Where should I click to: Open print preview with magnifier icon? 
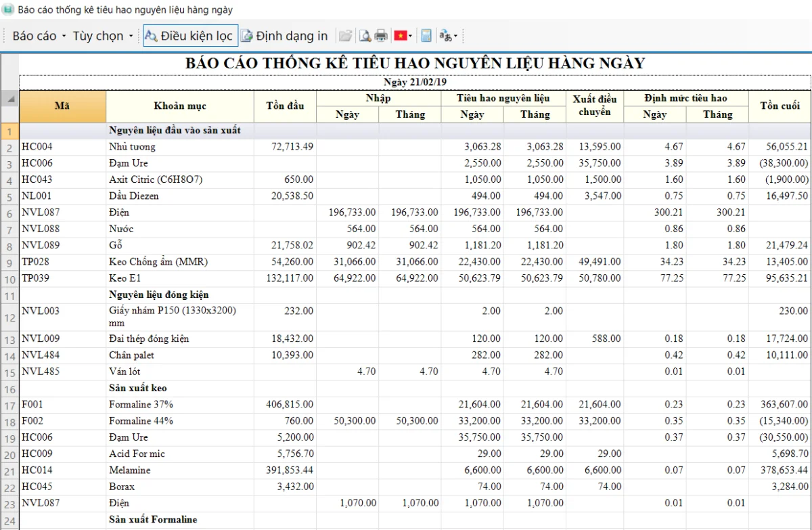365,36
